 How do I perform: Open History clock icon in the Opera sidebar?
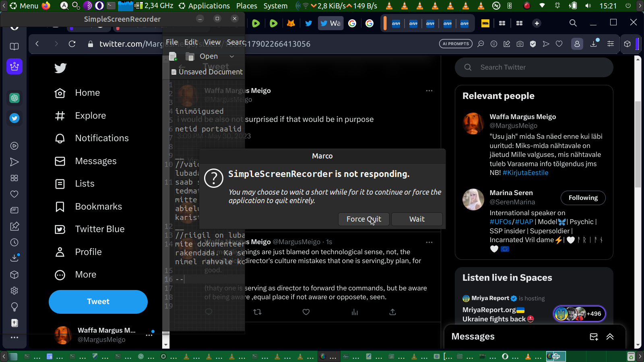(14, 243)
